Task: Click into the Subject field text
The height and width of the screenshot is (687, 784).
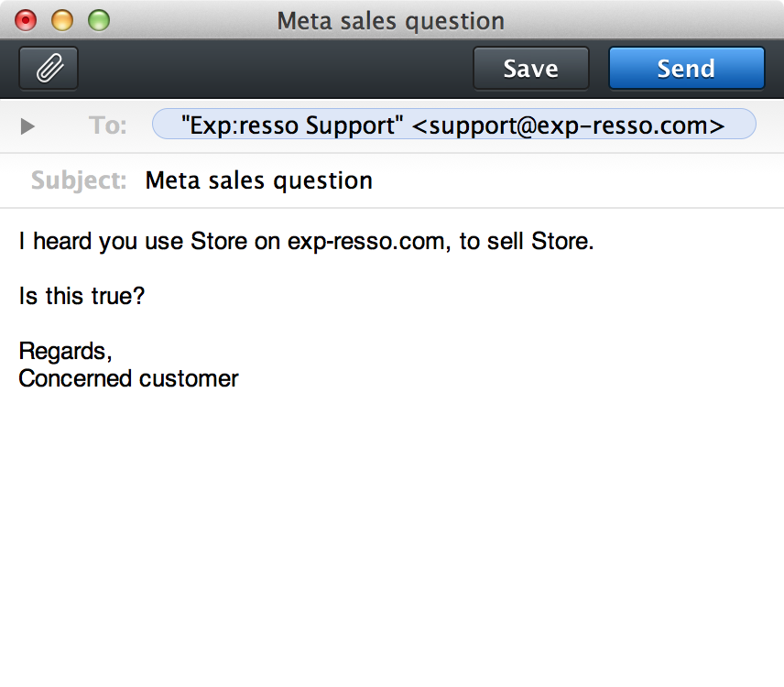Action: 258,180
